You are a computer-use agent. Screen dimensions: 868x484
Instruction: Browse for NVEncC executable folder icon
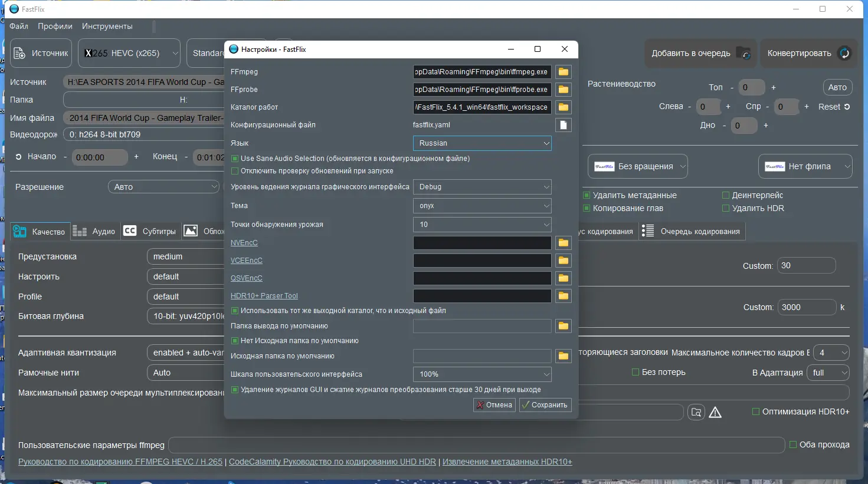point(564,243)
